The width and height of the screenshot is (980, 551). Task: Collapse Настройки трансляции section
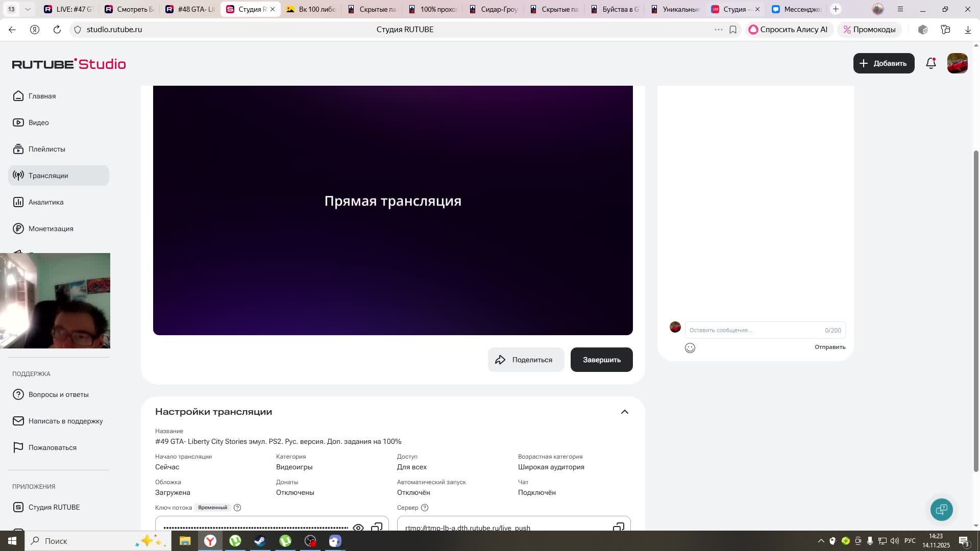click(624, 412)
